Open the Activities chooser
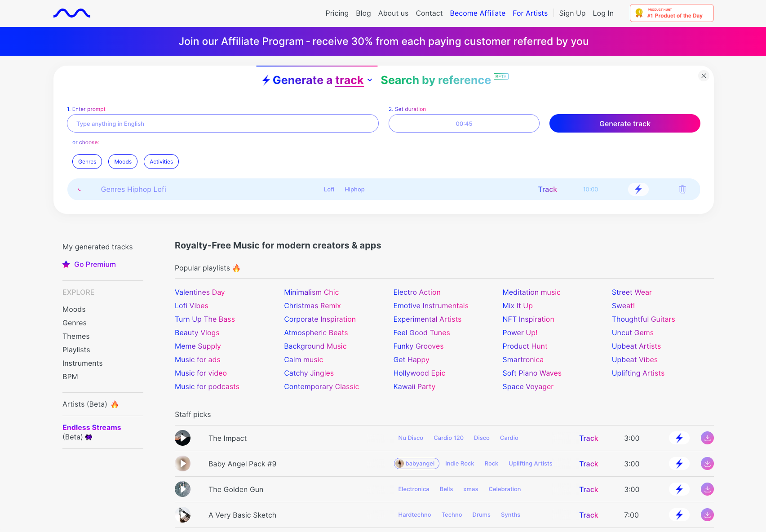This screenshot has height=532, width=766. coord(161,162)
